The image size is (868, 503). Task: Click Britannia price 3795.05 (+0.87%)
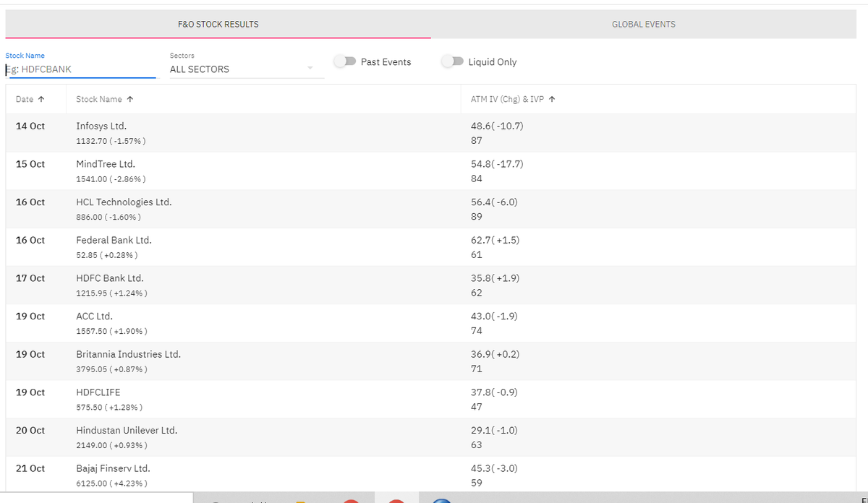[x=112, y=369]
